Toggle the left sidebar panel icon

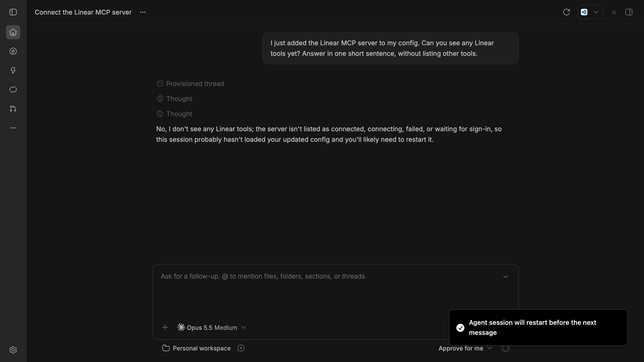point(13,12)
